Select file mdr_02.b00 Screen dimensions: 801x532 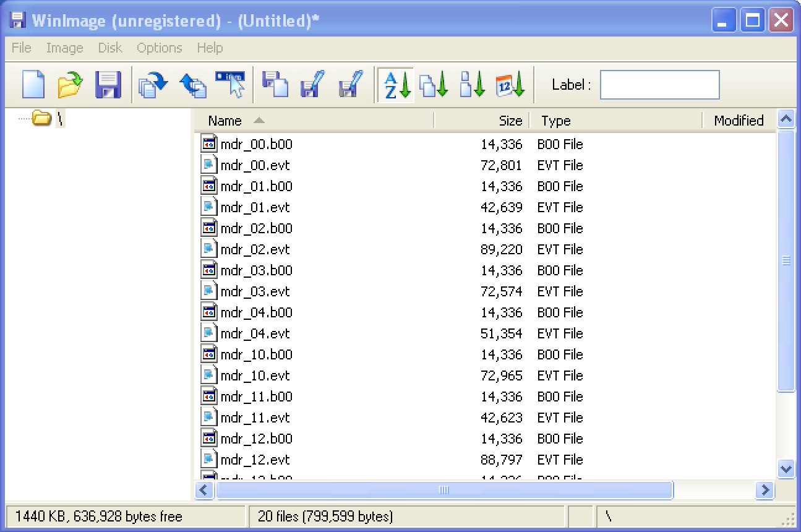[256, 229]
